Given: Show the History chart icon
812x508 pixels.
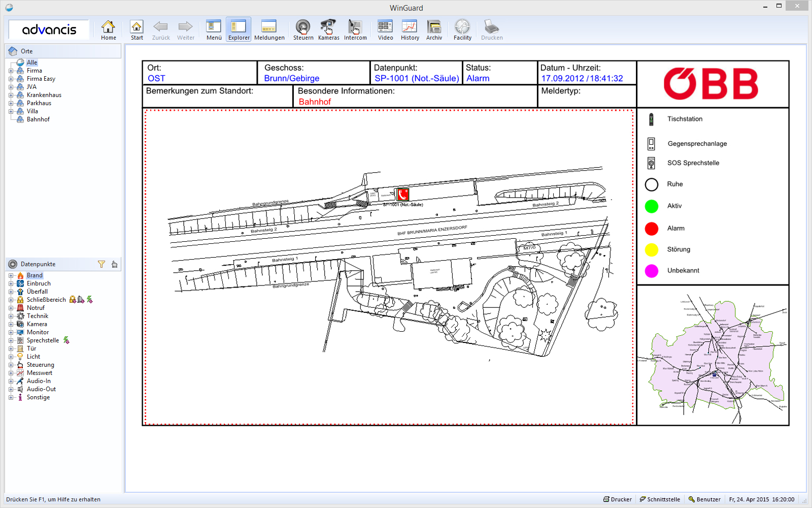Looking at the screenshot, I should (410, 30).
